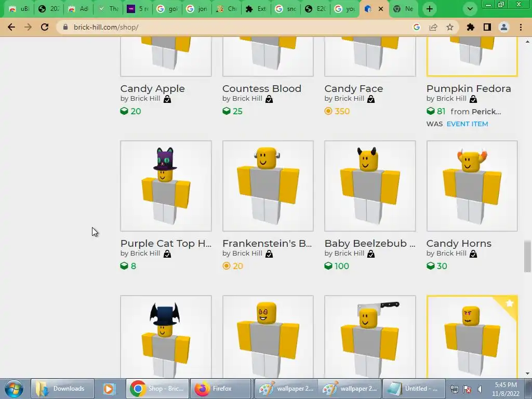This screenshot has width=532, height=399.
Task: Open the Candy Apple item title
Action: coord(152,88)
